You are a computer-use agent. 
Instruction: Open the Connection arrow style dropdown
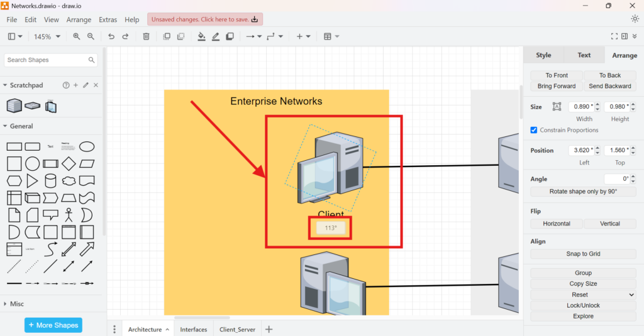click(x=254, y=36)
